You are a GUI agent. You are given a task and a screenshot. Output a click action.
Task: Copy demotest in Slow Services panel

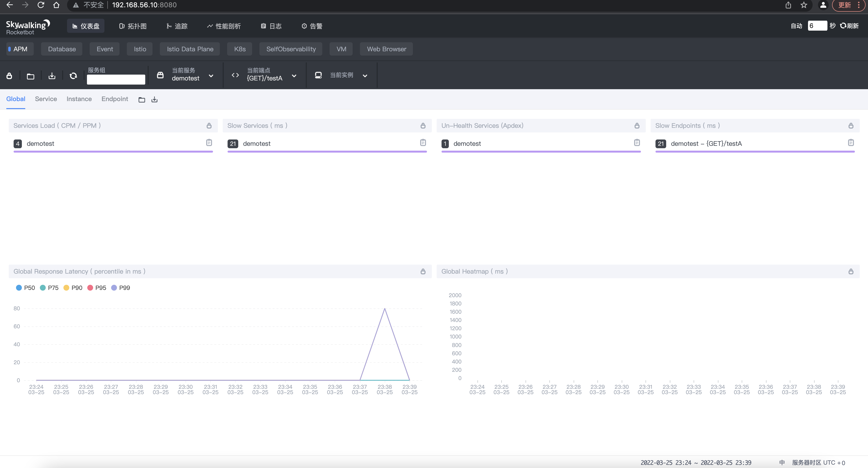coord(423,143)
